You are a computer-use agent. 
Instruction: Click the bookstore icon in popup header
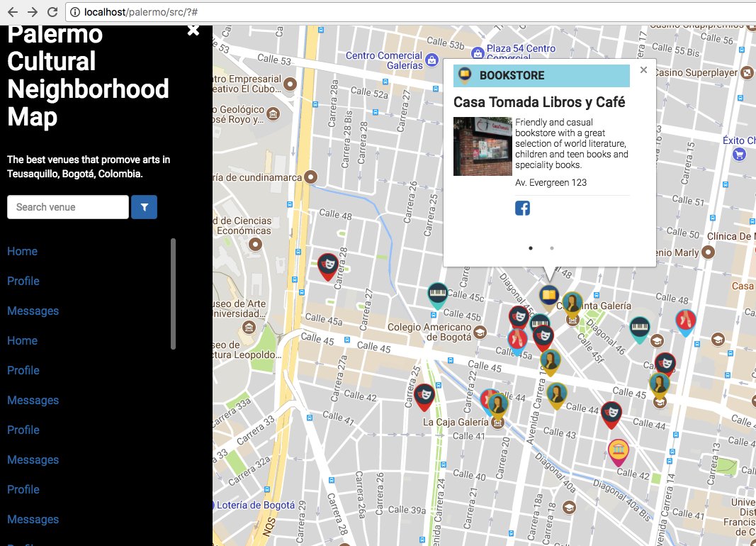(464, 74)
